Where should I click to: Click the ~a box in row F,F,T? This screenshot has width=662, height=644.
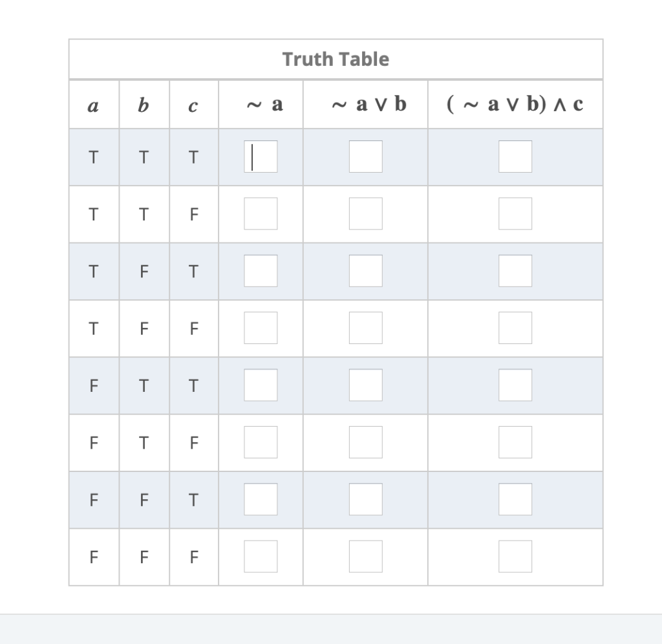(261, 499)
